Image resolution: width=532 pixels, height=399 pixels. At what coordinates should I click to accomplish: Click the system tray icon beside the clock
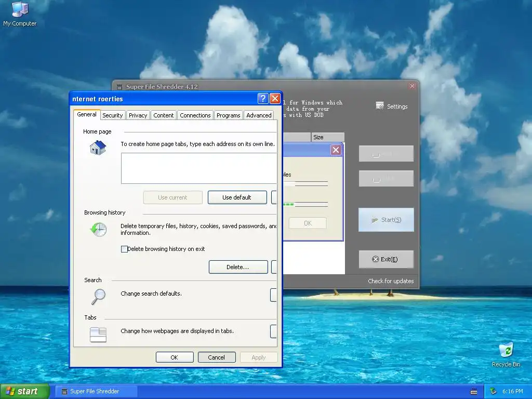pos(494,391)
